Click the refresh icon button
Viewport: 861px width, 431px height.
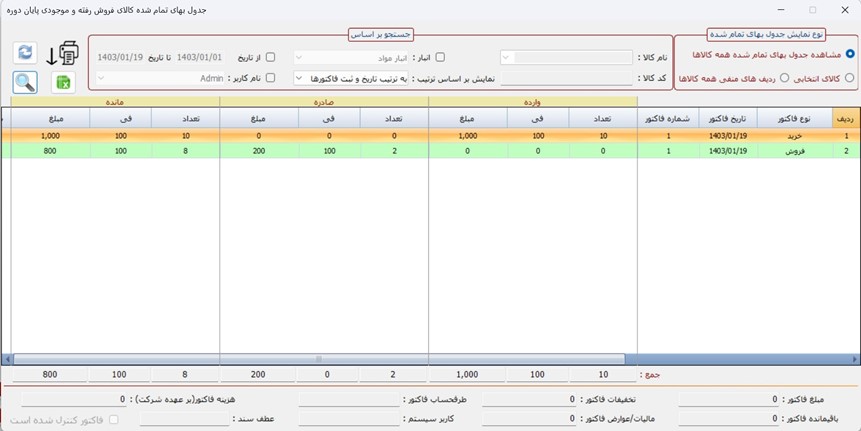pos(25,53)
